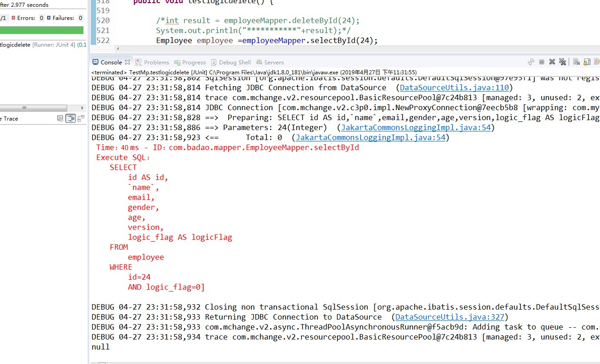Switch to the Problems tab
This screenshot has width=600, height=364.
tap(156, 62)
